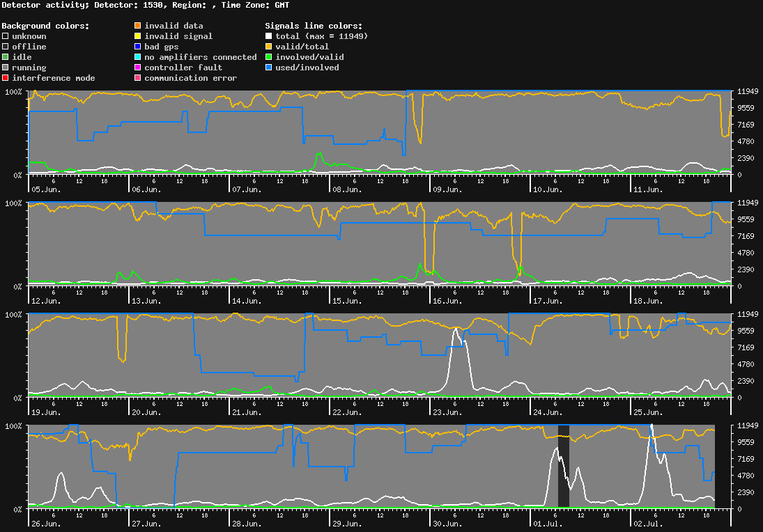763x532 pixels.
Task: Click the '02.Jul.' date label
Action: click(x=648, y=524)
